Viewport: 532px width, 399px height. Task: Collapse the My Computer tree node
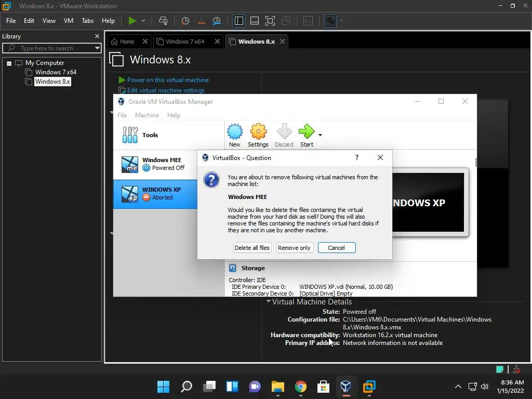click(x=9, y=63)
